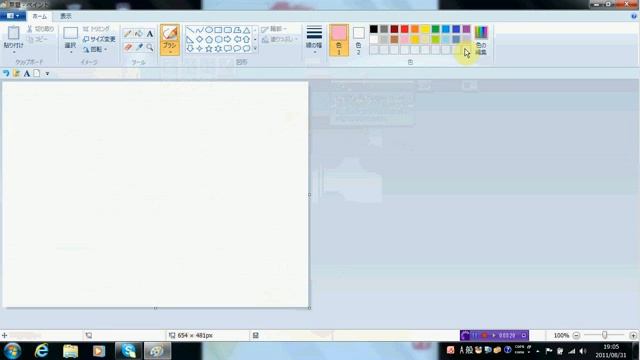640x360 pixels.
Task: Click the Crop button in Image group
Action: [96, 29]
